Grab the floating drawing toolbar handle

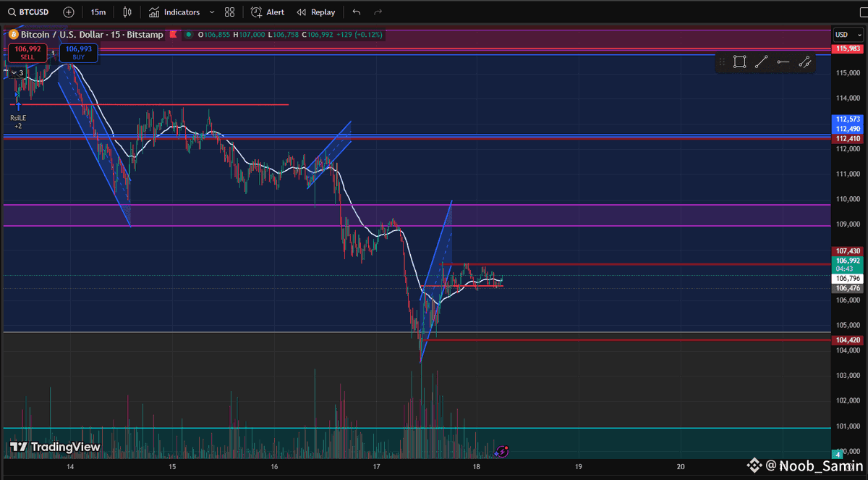click(x=723, y=62)
